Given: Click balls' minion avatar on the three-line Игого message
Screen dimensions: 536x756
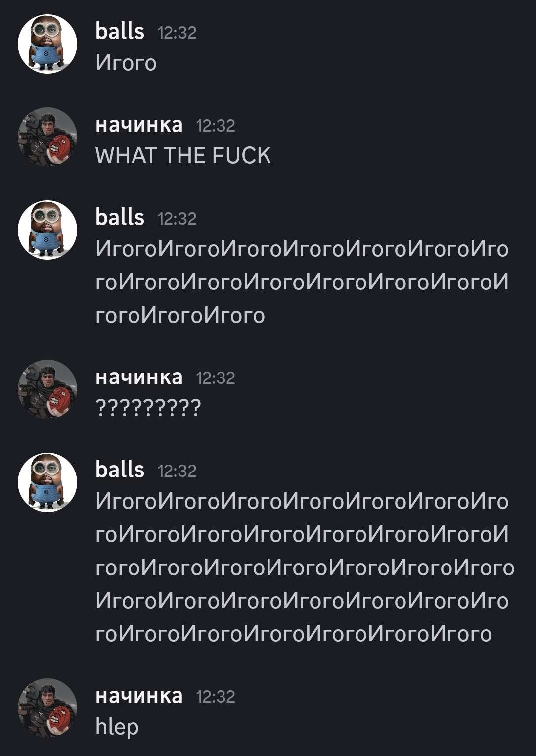Looking at the screenshot, I should [x=47, y=230].
